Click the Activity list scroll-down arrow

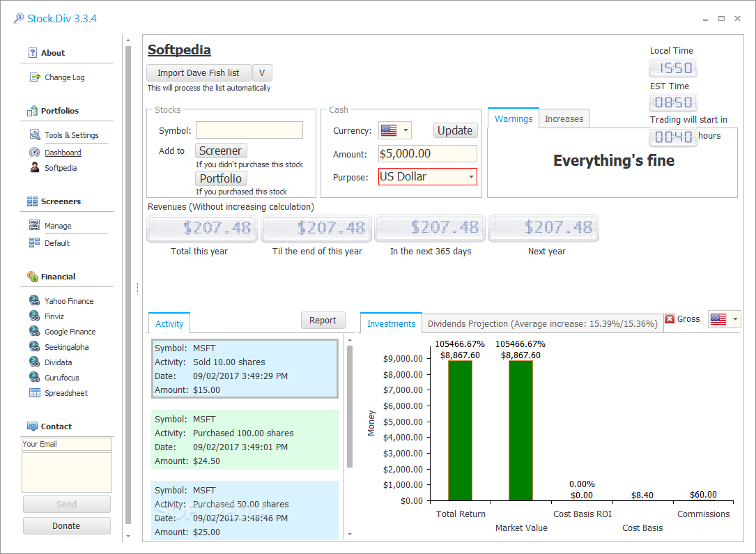pos(350,534)
